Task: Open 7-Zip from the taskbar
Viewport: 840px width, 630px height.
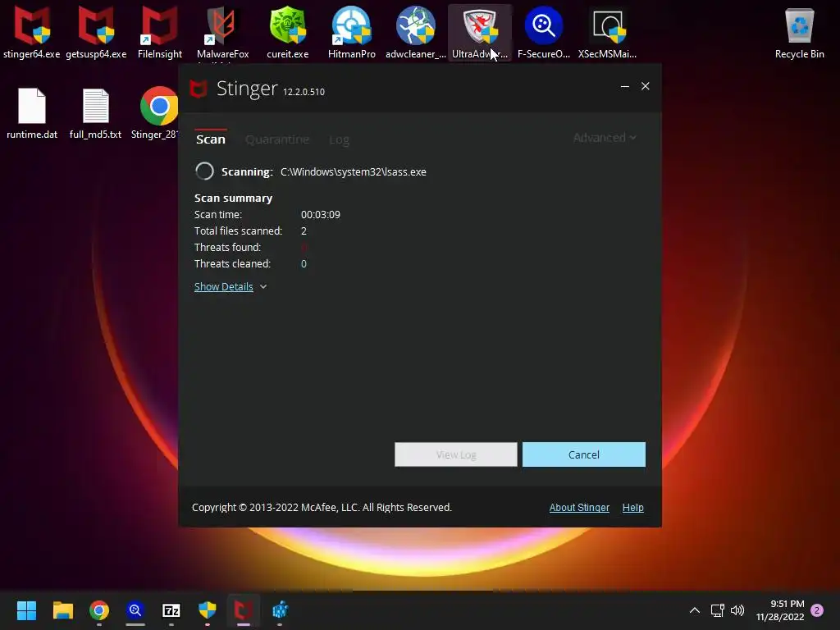Action: point(171,610)
